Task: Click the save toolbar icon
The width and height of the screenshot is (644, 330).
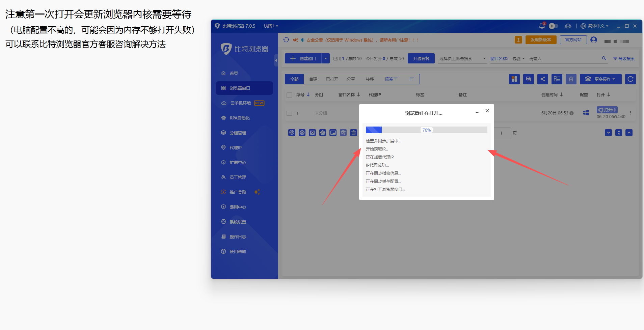Action: point(529,79)
